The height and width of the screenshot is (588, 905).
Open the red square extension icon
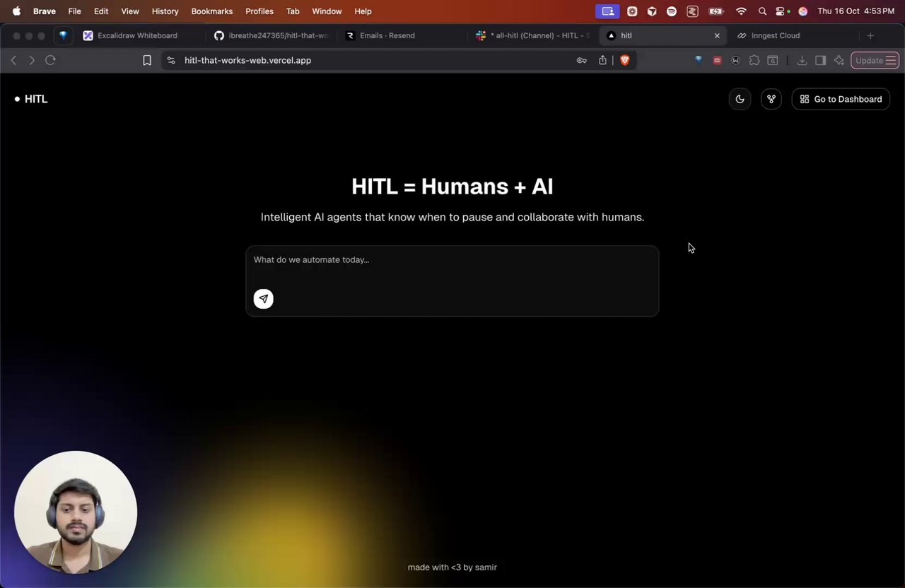click(x=717, y=60)
